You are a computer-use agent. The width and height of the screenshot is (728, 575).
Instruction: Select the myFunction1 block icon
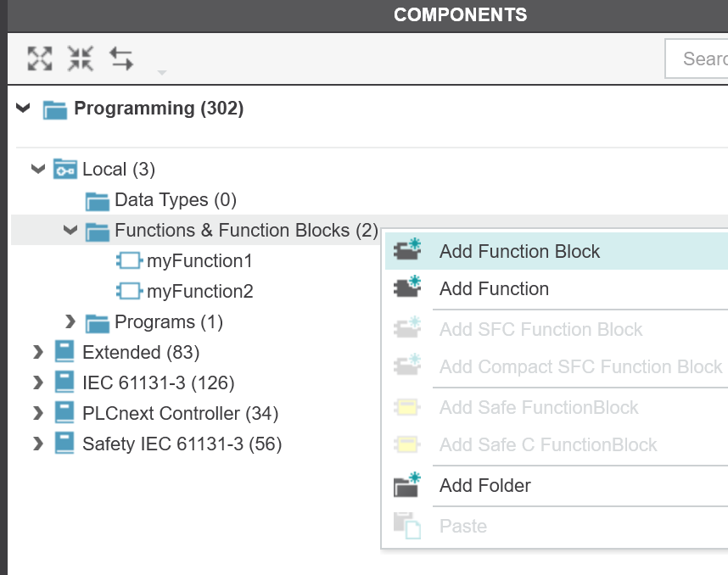(x=129, y=261)
